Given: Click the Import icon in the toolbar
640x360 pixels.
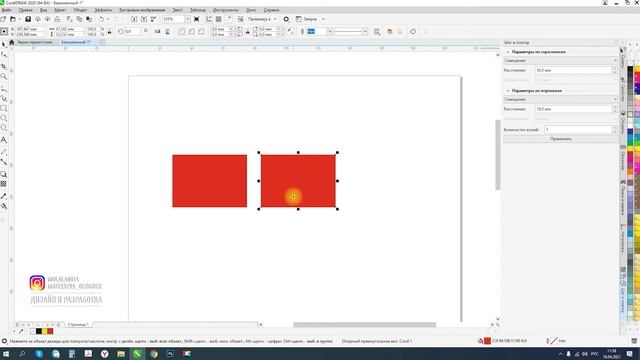Looking at the screenshot, I should point(134,19).
